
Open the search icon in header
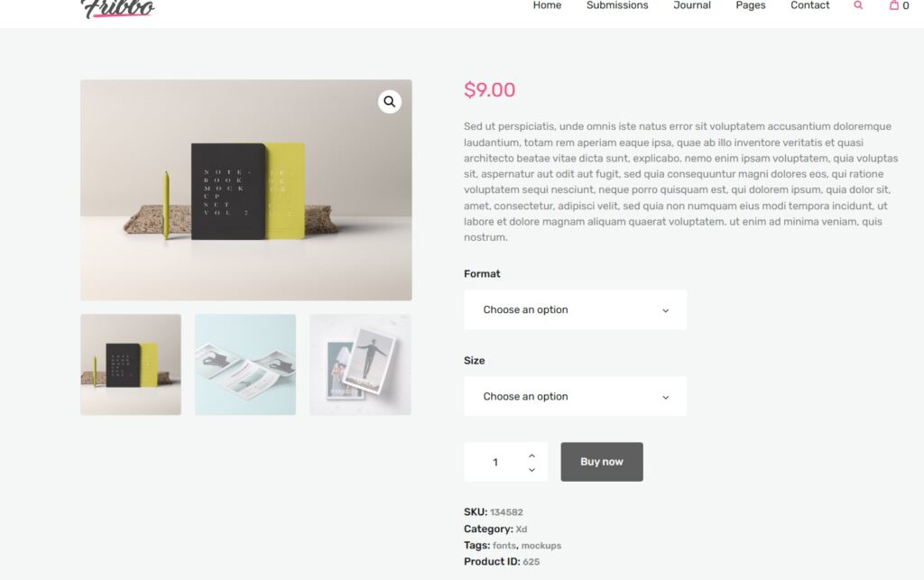pyautogui.click(x=858, y=5)
